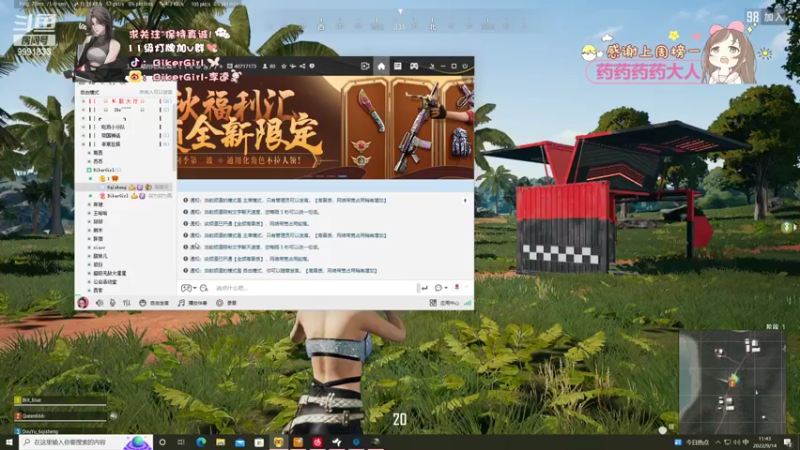Image resolution: width=800 pixels, height=450 pixels.
Task: Open the home tab in YY window
Action: tap(381, 66)
